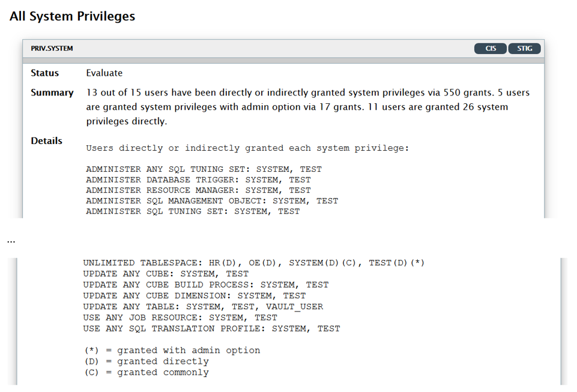The image size is (577, 392).
Task: Select the UPDATE ANY TABLE privilege line
Action: (x=203, y=306)
